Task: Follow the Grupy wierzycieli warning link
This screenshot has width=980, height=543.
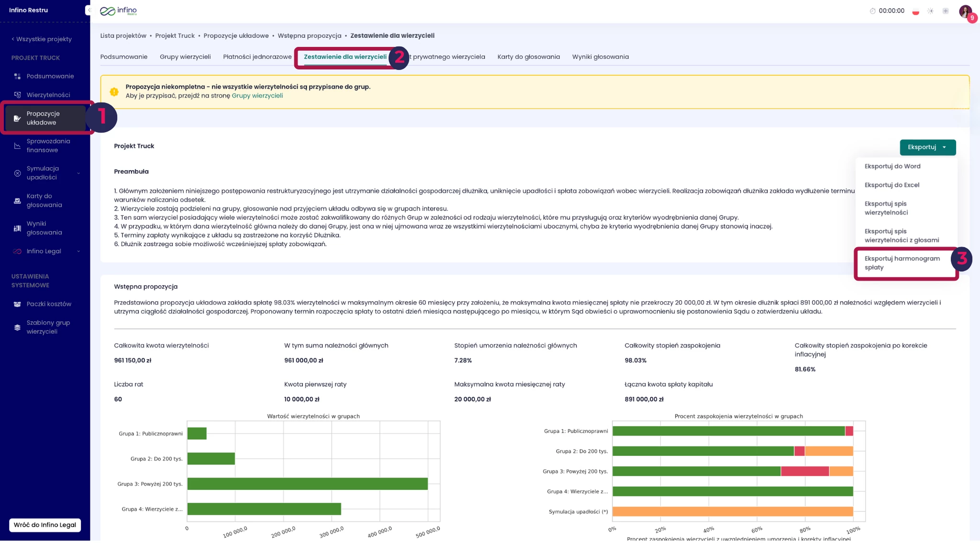Action: coord(257,96)
